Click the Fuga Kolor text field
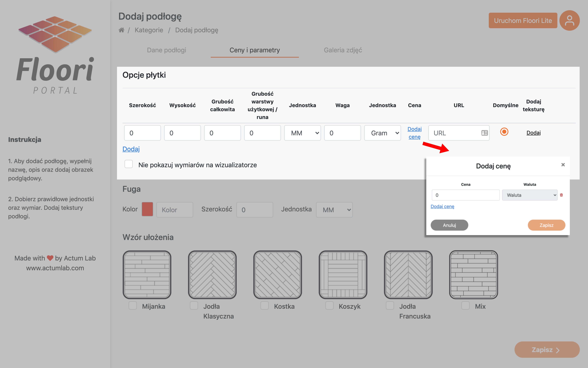This screenshot has height=368, width=588. (175, 210)
